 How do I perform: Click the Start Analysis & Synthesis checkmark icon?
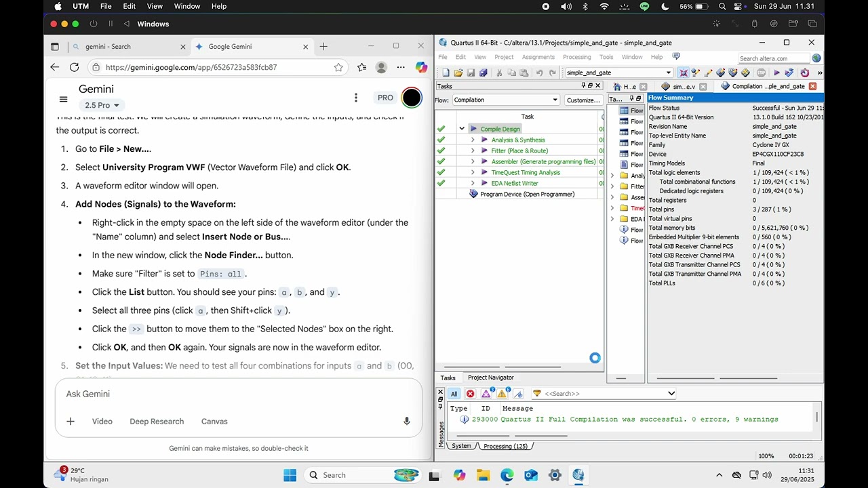[789, 73]
